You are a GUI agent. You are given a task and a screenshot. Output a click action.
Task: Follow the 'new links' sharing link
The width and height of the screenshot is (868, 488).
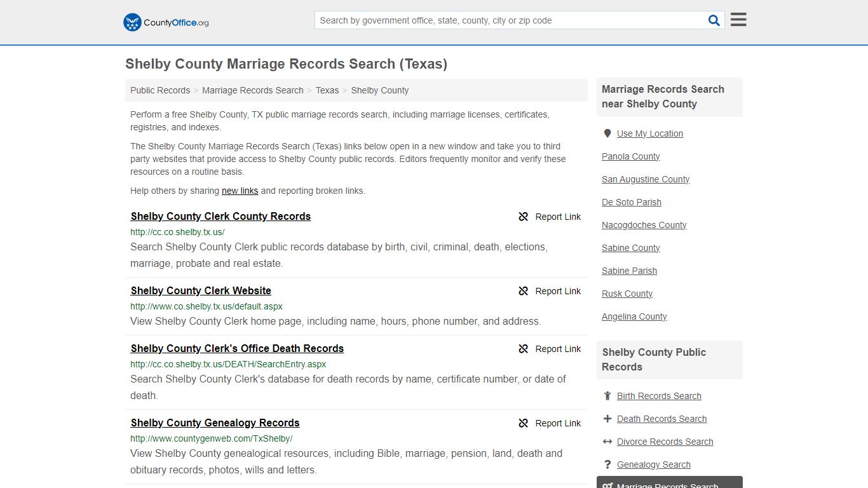coord(240,191)
